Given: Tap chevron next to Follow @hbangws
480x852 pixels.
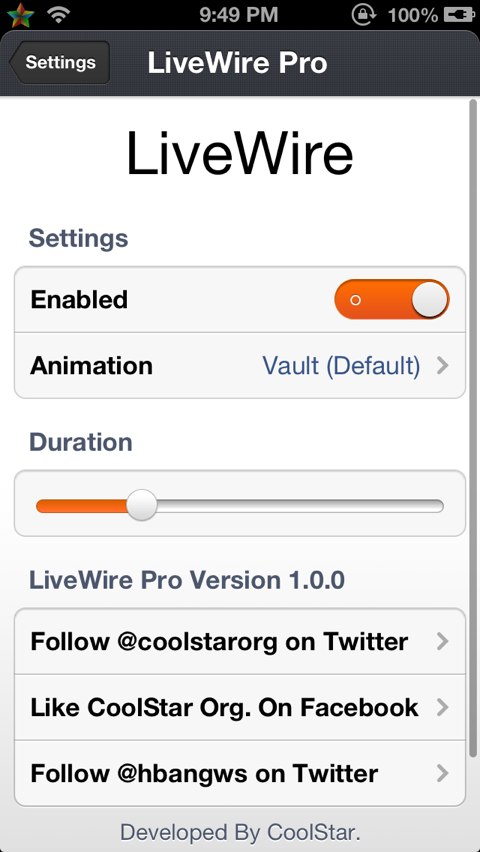Looking at the screenshot, I should [442, 773].
